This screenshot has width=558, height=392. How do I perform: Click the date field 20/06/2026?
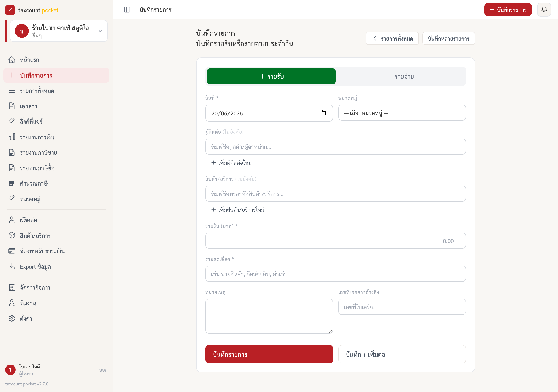click(x=269, y=113)
